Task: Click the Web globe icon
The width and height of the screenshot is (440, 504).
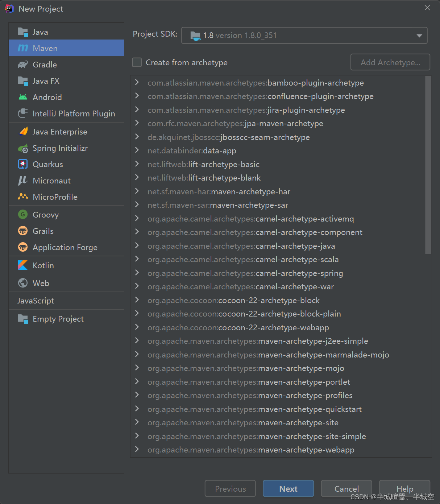Action: [x=23, y=283]
